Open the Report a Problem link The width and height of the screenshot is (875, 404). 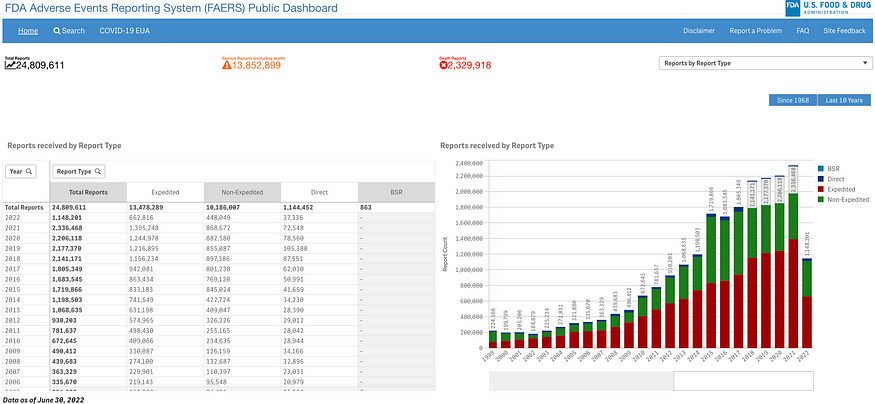coord(756,31)
